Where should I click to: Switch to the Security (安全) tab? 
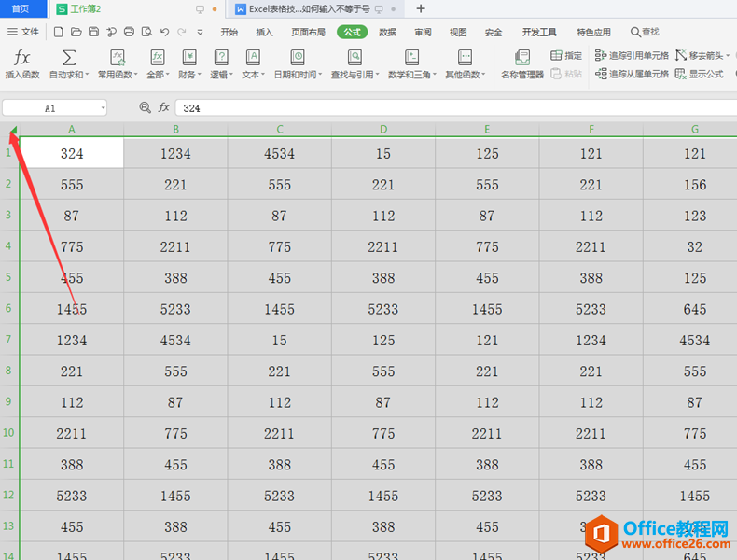click(x=494, y=32)
